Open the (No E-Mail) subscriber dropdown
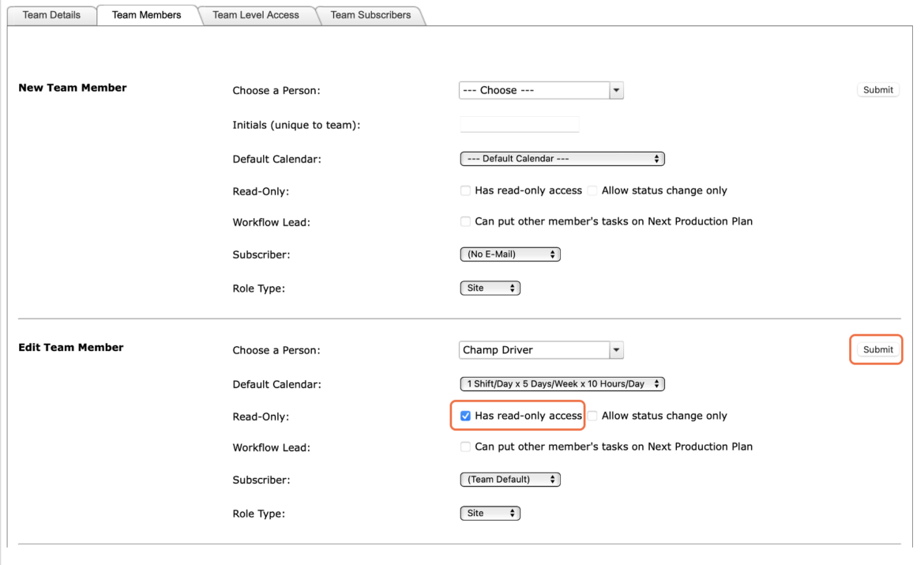The height and width of the screenshot is (565, 924). tap(510, 254)
